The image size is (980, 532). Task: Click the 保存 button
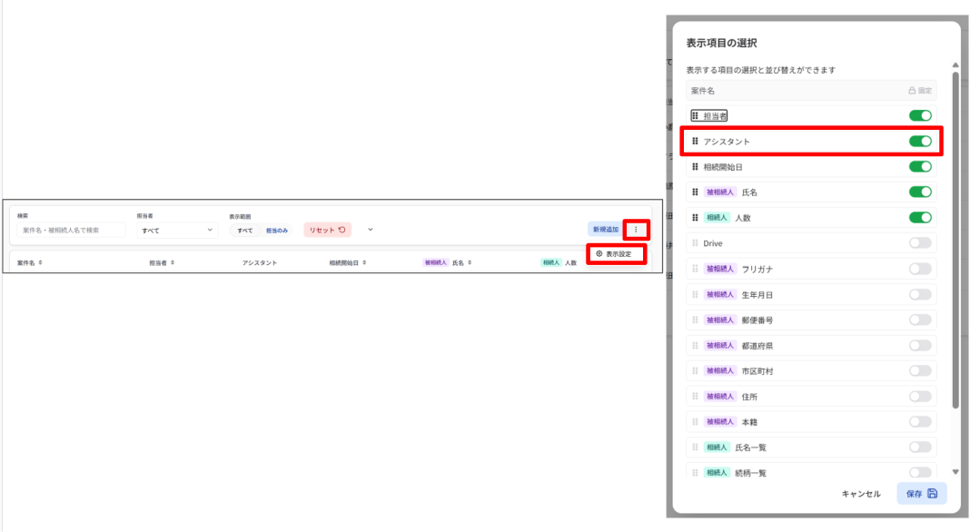click(921, 493)
